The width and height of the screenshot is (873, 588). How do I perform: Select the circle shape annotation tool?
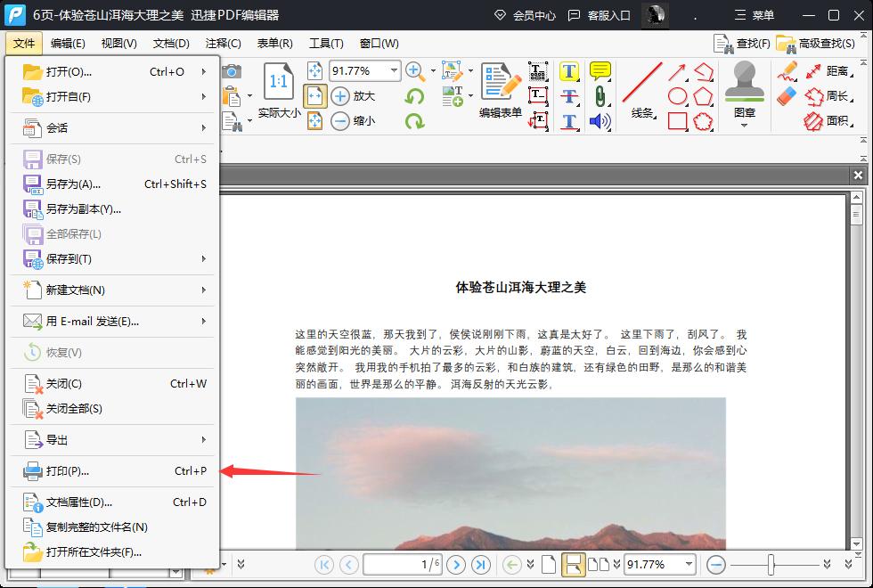pos(679,95)
